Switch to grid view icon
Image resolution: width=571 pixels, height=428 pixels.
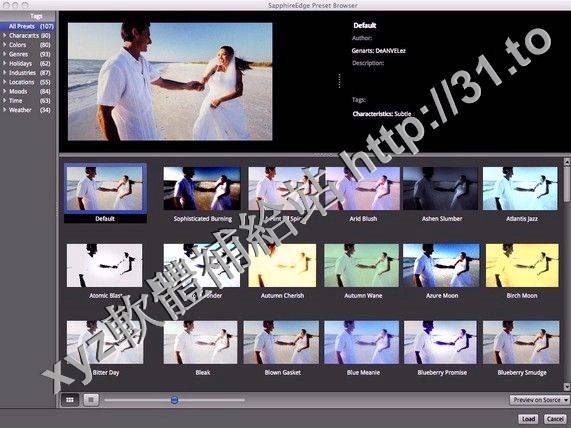pos(70,400)
